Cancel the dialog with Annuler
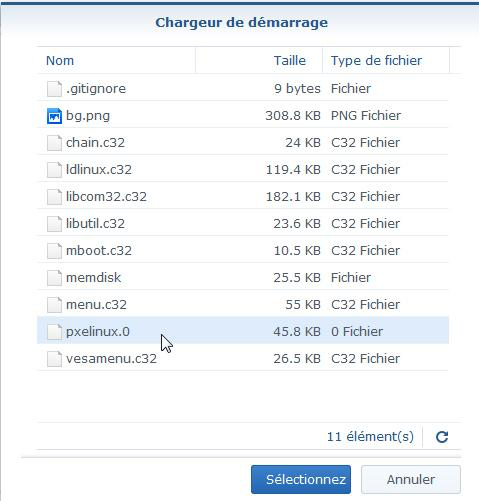Image resolution: width=479 pixels, height=501 pixels. [411, 479]
